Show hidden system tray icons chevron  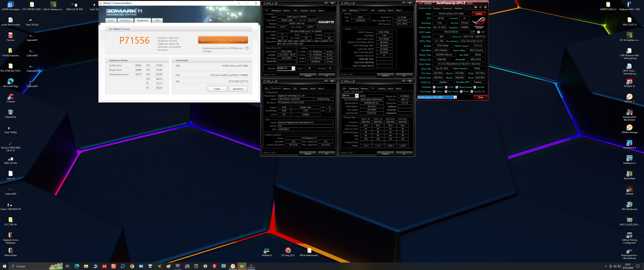coord(606,266)
